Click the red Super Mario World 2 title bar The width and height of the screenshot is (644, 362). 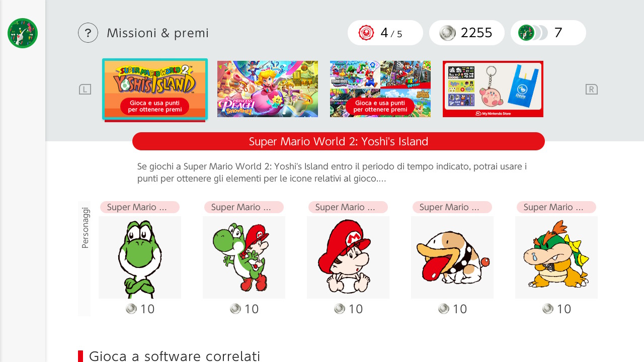click(339, 141)
